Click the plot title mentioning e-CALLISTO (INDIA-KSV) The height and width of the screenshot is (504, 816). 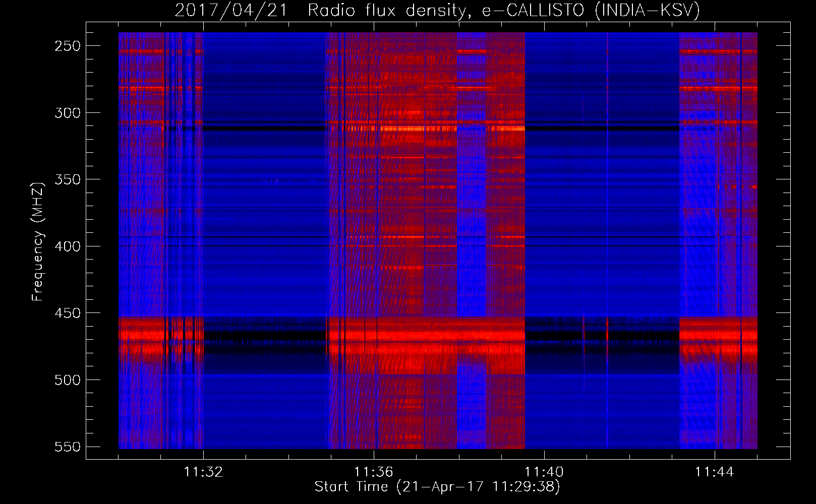(x=437, y=10)
